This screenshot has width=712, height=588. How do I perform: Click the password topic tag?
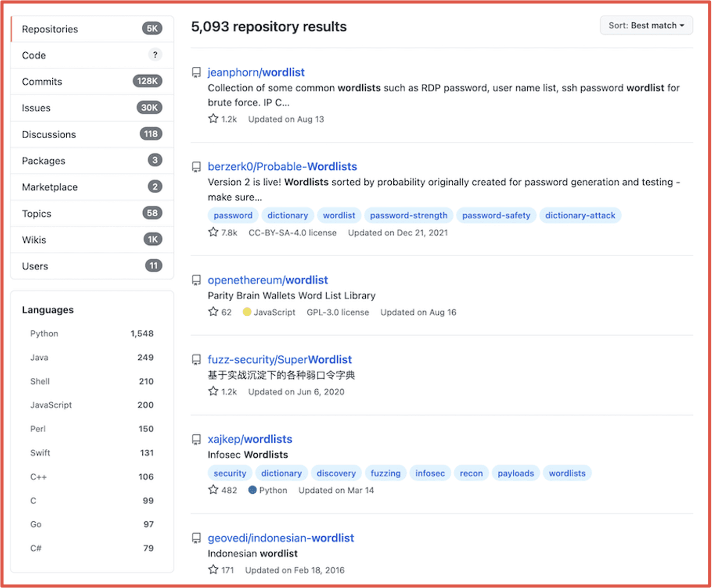pos(233,215)
